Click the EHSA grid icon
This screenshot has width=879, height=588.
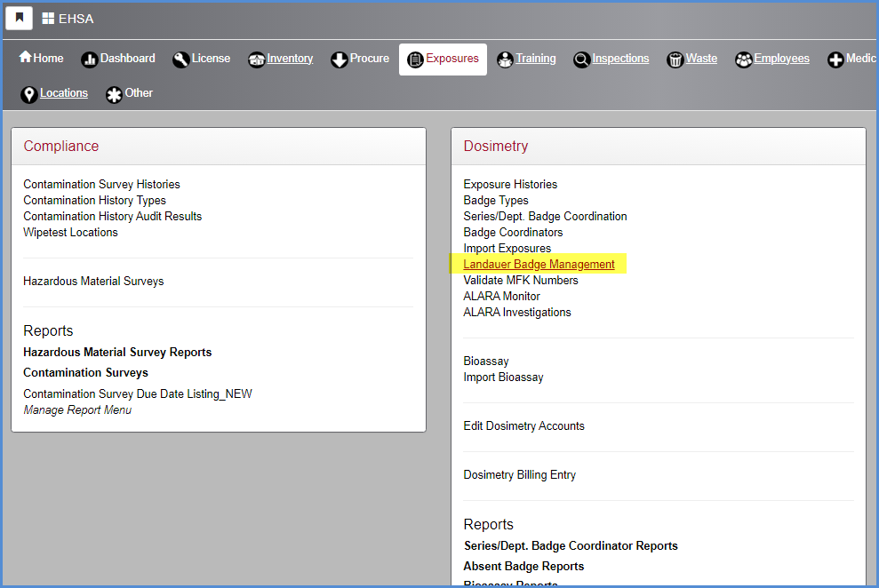pos(48,19)
